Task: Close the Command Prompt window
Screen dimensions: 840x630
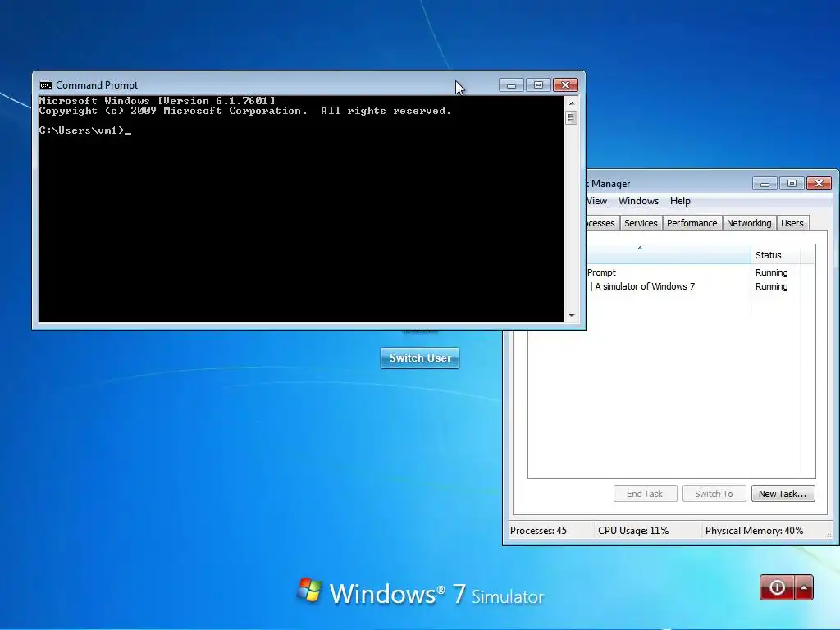Action: (565, 85)
